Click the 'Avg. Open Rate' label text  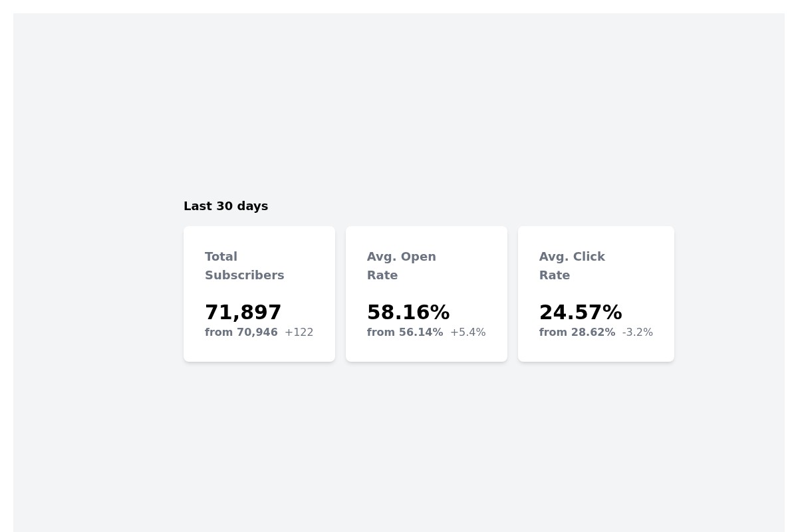[x=401, y=266]
